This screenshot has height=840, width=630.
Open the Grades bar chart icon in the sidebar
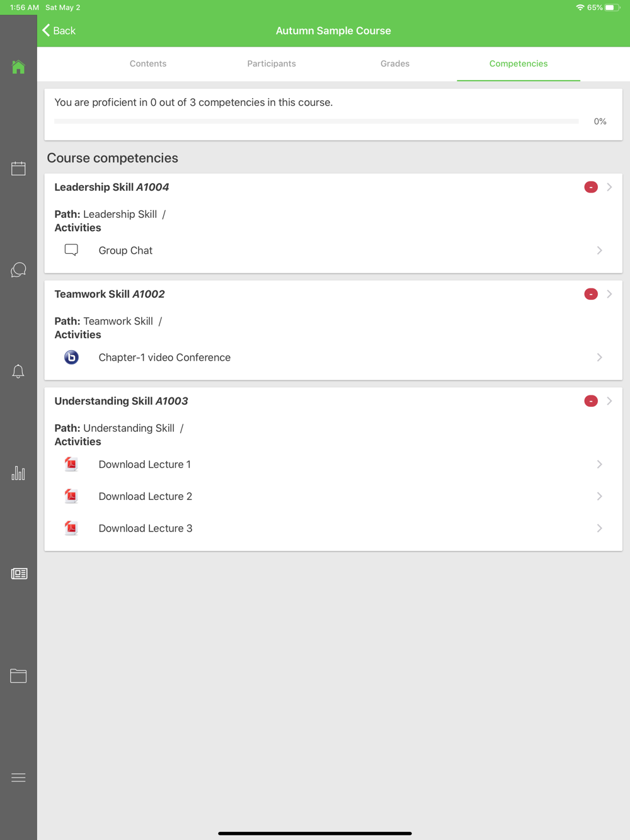click(18, 473)
